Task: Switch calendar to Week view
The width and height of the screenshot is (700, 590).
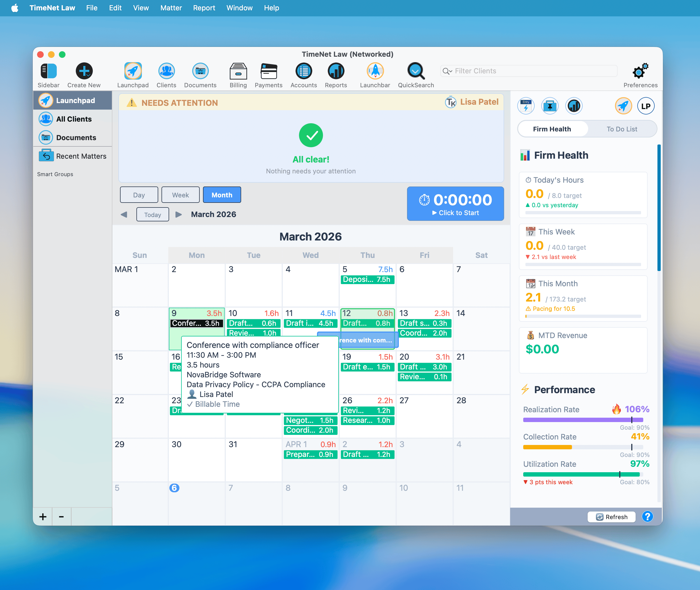Action: 180,195
